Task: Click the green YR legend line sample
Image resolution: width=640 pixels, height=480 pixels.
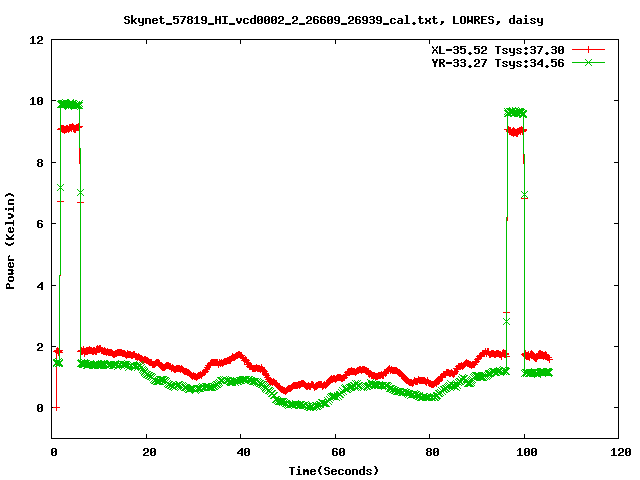Action: [588, 62]
